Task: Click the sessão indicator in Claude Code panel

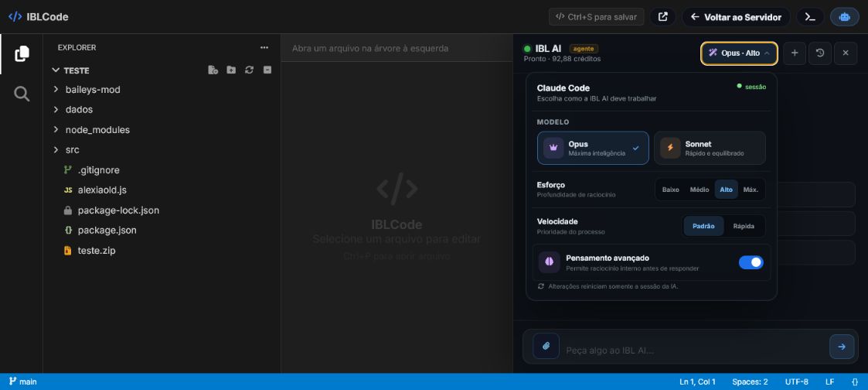Action: (751, 87)
